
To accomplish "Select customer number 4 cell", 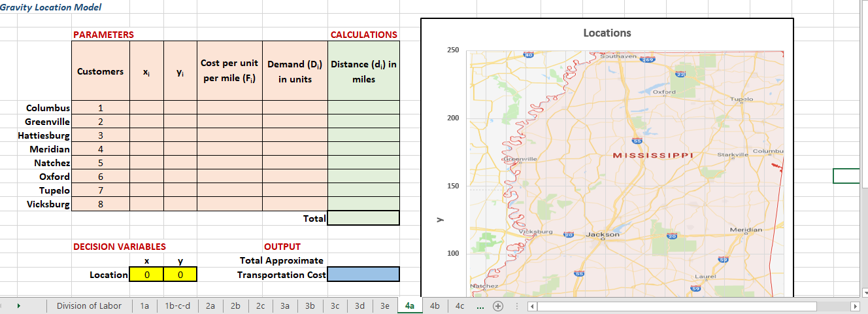I will (101, 149).
